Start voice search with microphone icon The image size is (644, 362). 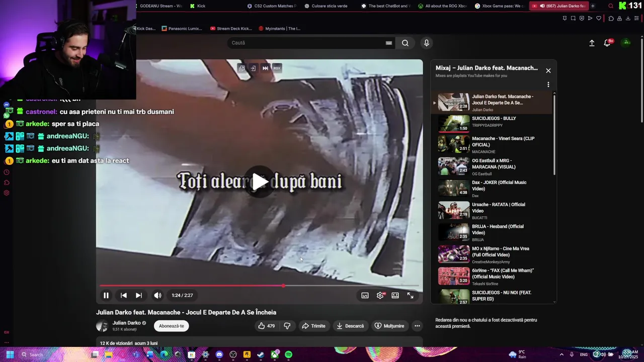[x=427, y=43]
